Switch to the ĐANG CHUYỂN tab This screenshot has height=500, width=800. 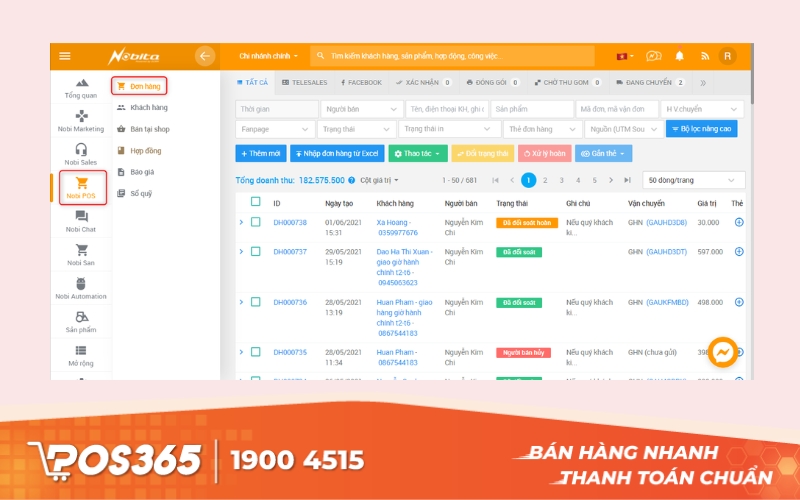[x=650, y=83]
